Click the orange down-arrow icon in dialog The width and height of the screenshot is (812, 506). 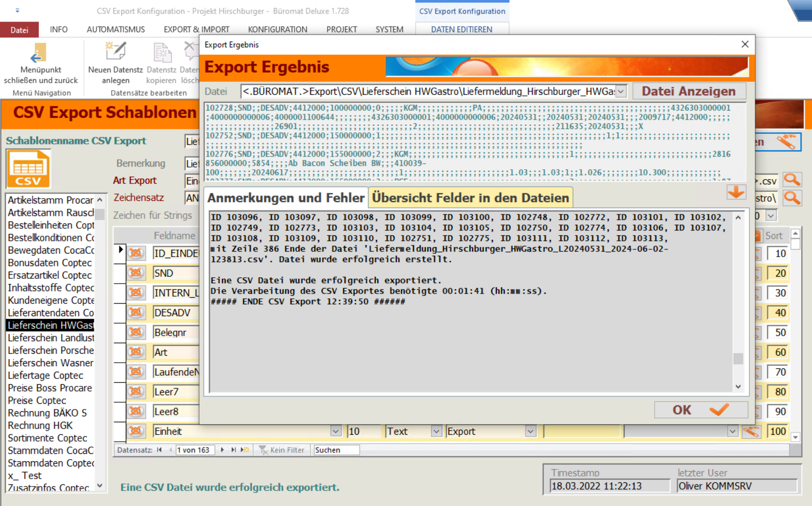click(x=736, y=192)
